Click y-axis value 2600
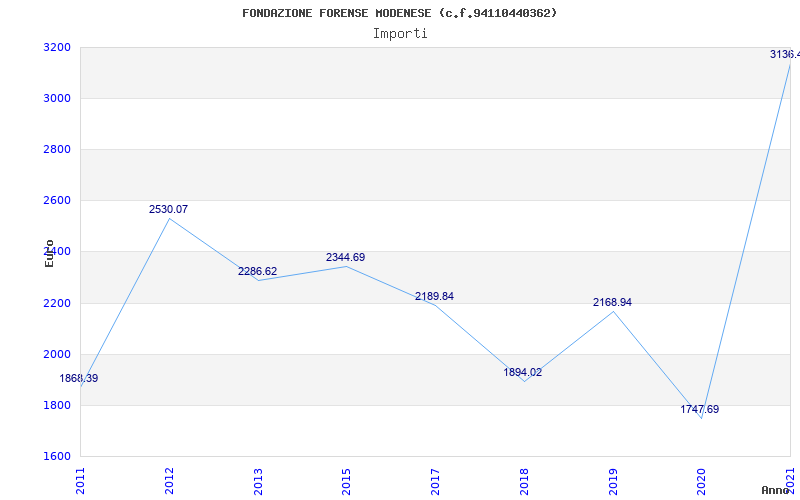Image resolution: width=800 pixels, height=500 pixels. pyautogui.click(x=57, y=201)
